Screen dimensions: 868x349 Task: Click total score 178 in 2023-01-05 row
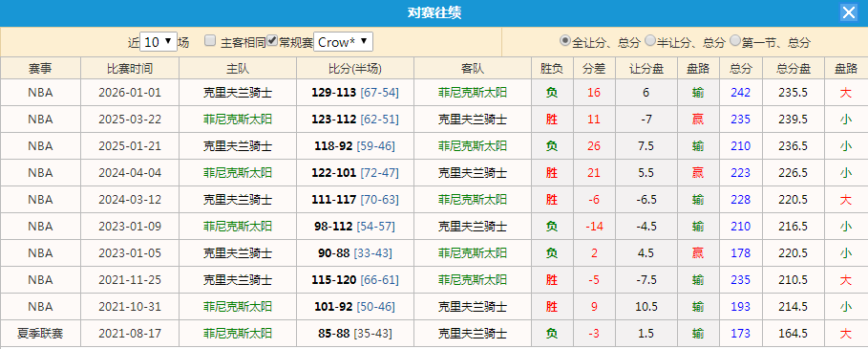(x=740, y=253)
